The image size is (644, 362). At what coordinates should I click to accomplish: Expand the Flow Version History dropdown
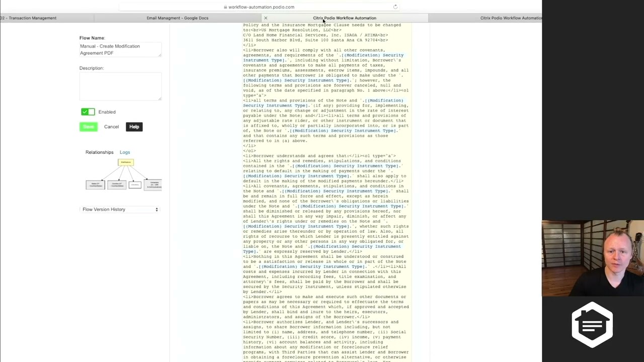(120, 209)
